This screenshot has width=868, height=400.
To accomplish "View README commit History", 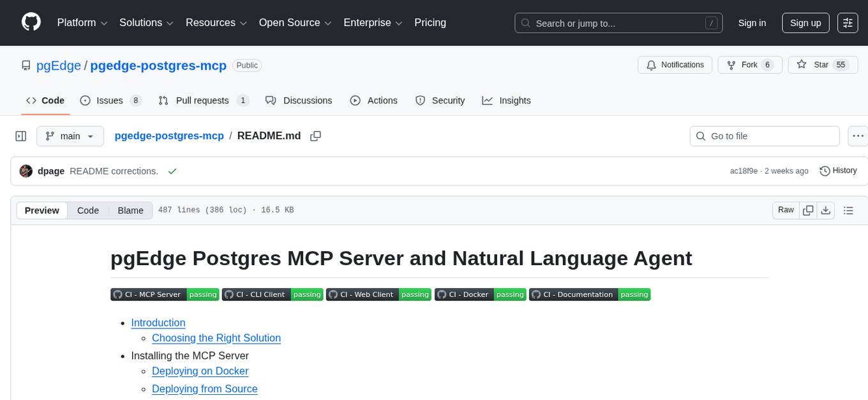I will pos(838,171).
